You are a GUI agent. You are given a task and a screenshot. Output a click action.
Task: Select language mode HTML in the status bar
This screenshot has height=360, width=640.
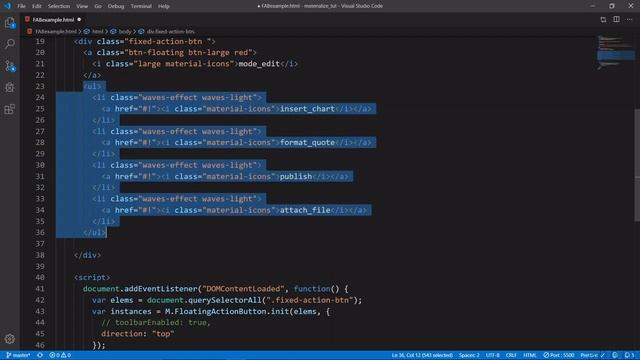530,355
